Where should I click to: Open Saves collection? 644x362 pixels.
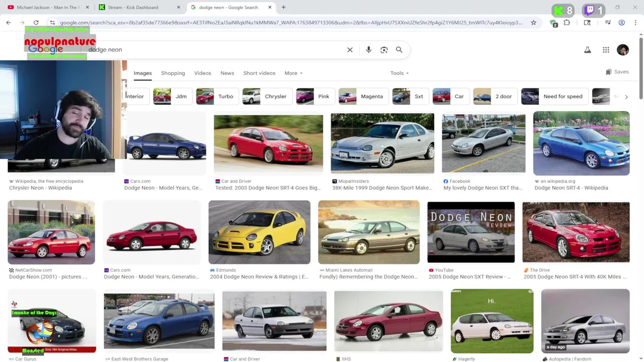[x=617, y=72]
